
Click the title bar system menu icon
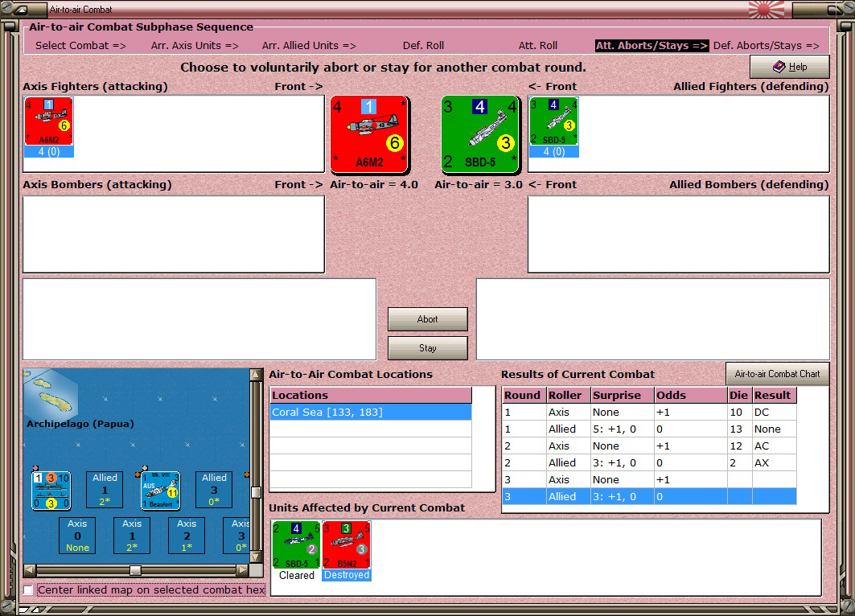coord(21,10)
